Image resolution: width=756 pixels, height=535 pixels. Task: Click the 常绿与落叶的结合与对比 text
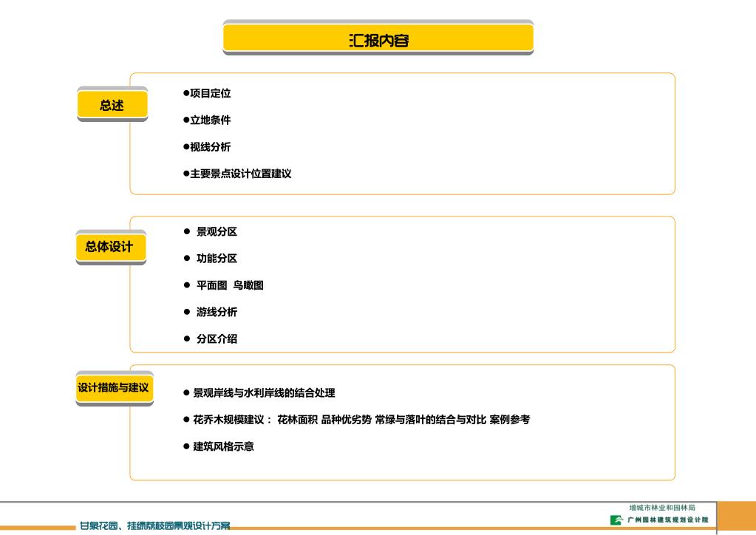click(x=431, y=420)
